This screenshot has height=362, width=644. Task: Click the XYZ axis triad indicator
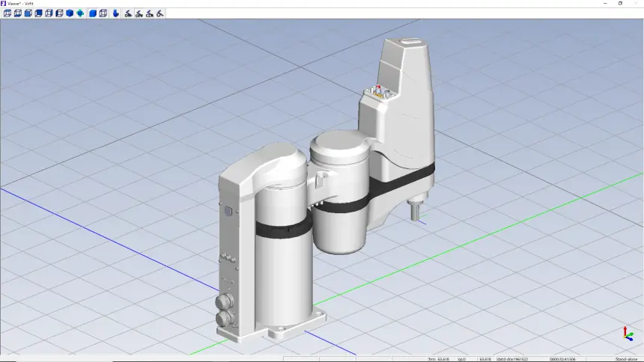coord(627,334)
